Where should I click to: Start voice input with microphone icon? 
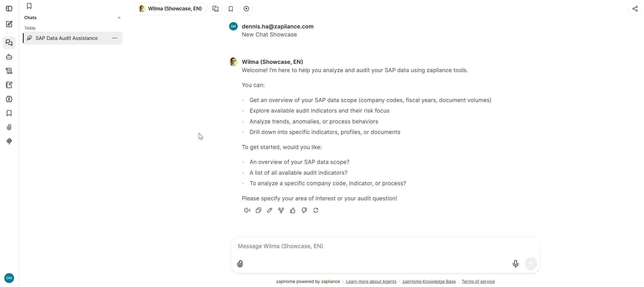coord(515,264)
